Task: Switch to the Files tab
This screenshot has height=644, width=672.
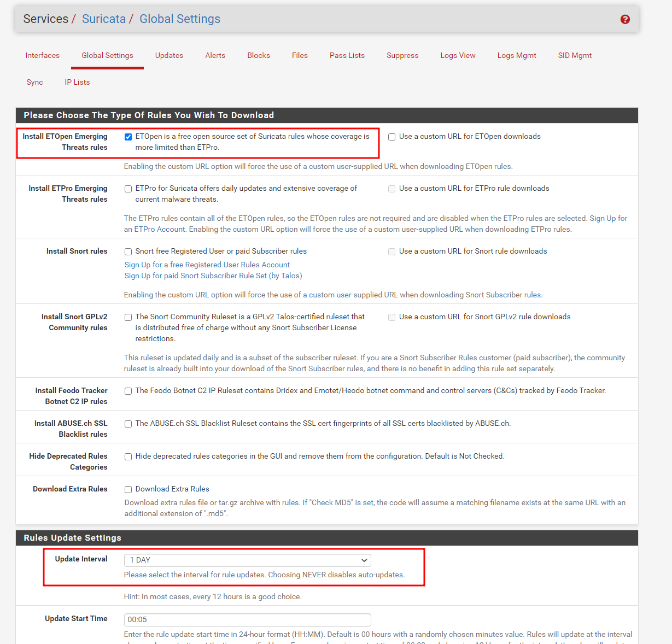Action: pyautogui.click(x=300, y=55)
